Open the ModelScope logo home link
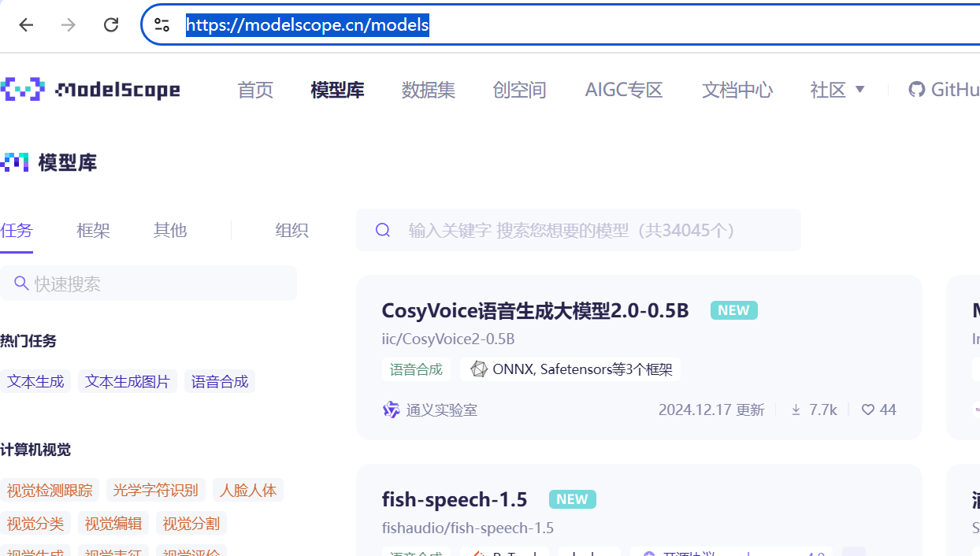 point(90,90)
